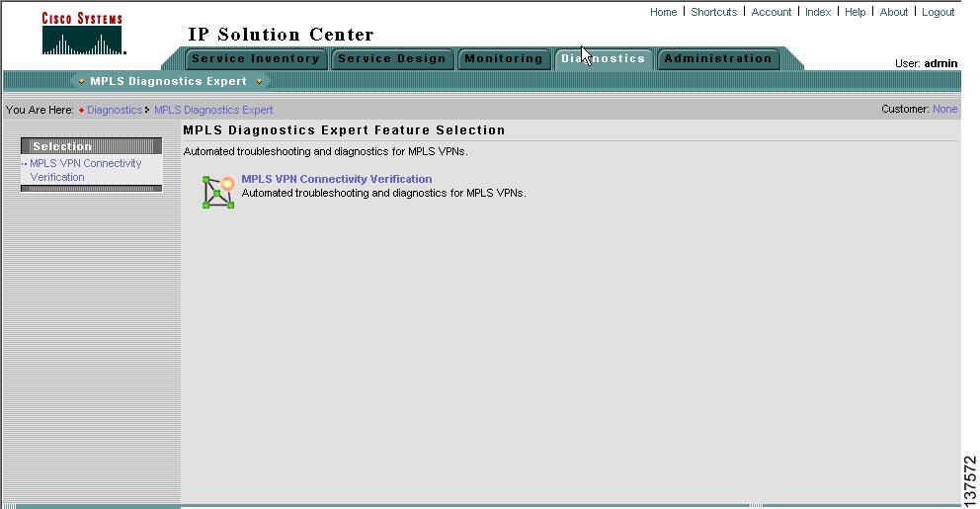Click the MPLS VPN Connectivity Verification network icon
This screenshot has width=980, height=509.
pos(218,192)
